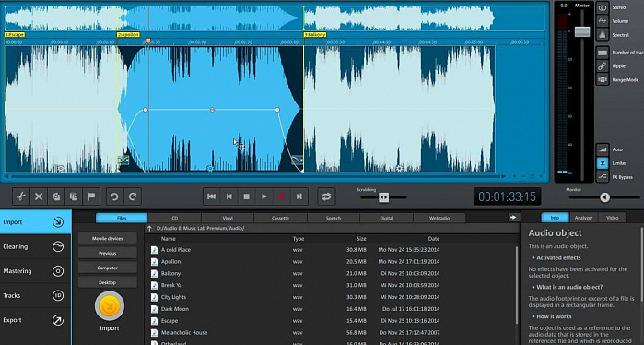This screenshot has width=644, height=345.
Task: Stop playback
Action: (x=246, y=196)
